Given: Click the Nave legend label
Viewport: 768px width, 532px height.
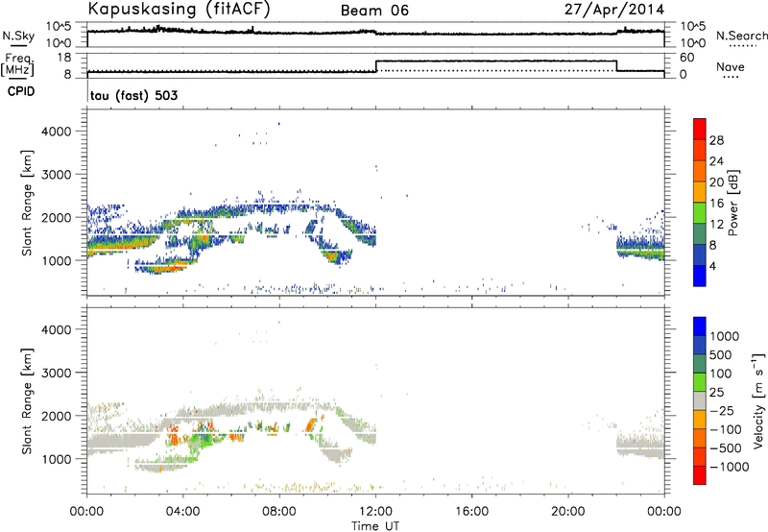Looking at the screenshot, I should pyautogui.click(x=731, y=67).
